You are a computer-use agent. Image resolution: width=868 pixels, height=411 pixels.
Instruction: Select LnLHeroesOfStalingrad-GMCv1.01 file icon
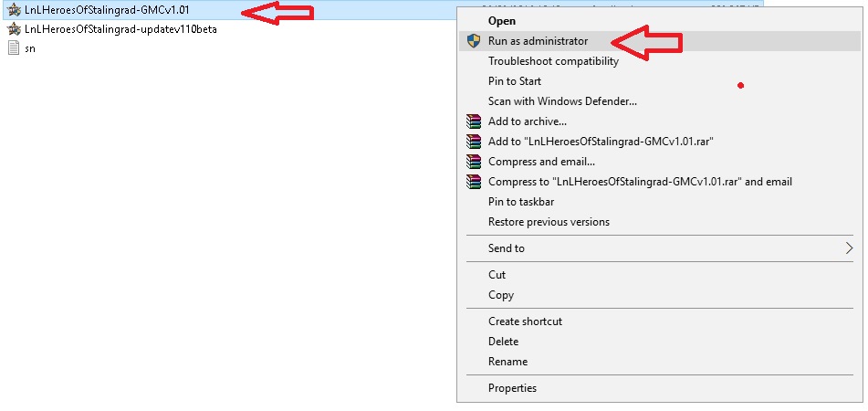pos(15,10)
